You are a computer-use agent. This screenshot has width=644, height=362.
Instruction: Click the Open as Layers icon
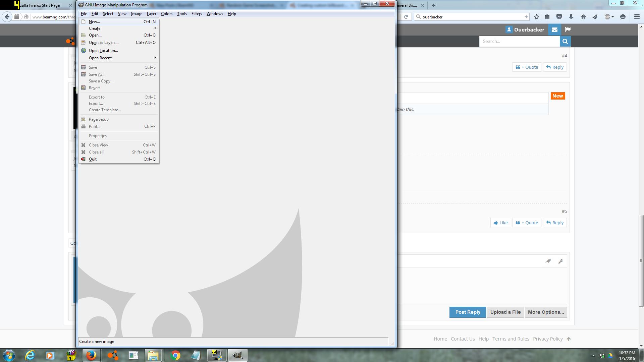(84, 43)
